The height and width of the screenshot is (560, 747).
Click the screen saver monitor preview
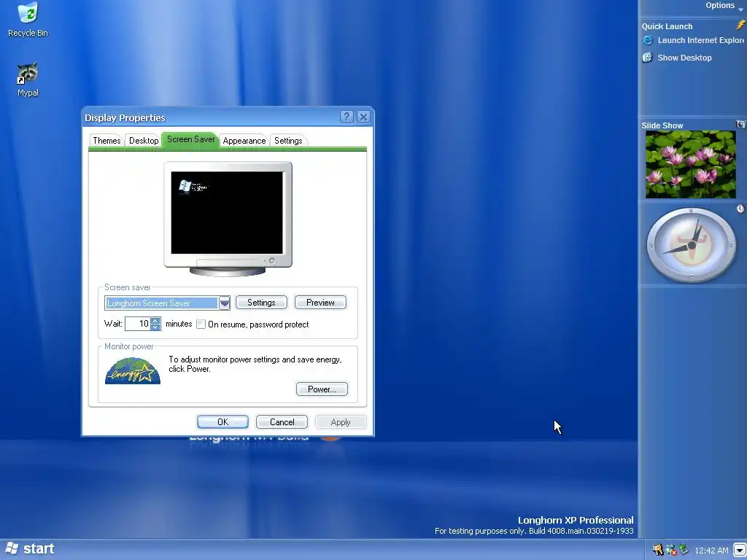[228, 219]
